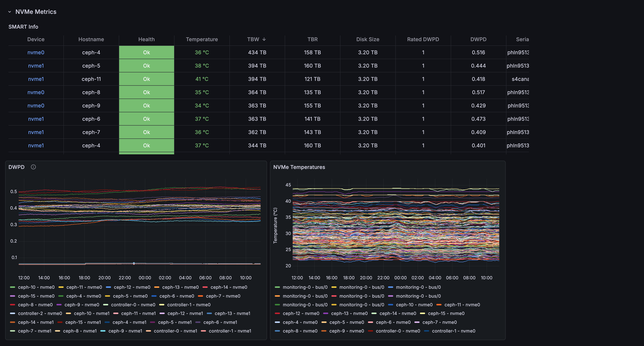
Task: Open nvme1 link in ceph-5 row
Action: point(36,66)
